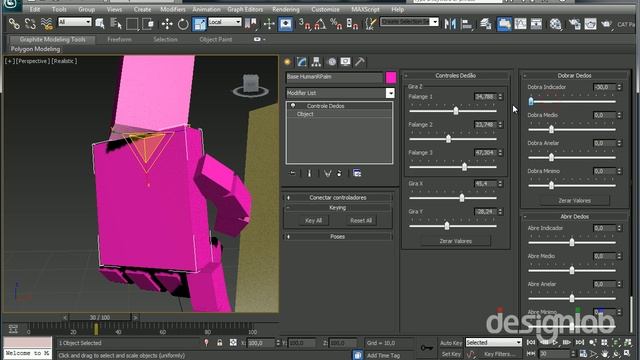
Task: Collapse the Keying rollout
Action: click(x=338, y=207)
